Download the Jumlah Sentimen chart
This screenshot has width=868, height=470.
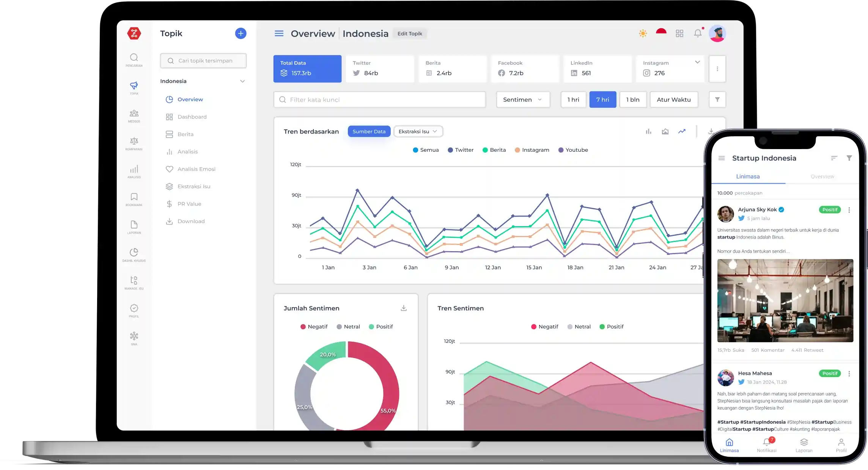(404, 308)
